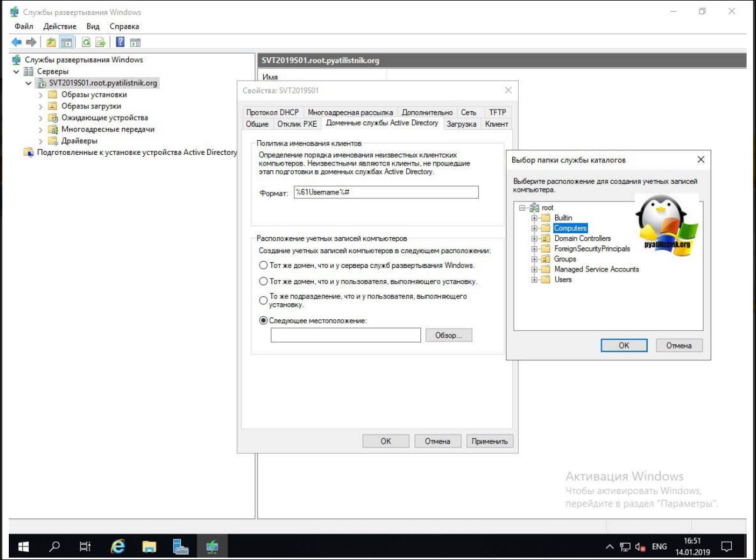
Task: Click the SVT2019S01 server icon in the tree
Action: coord(42,83)
